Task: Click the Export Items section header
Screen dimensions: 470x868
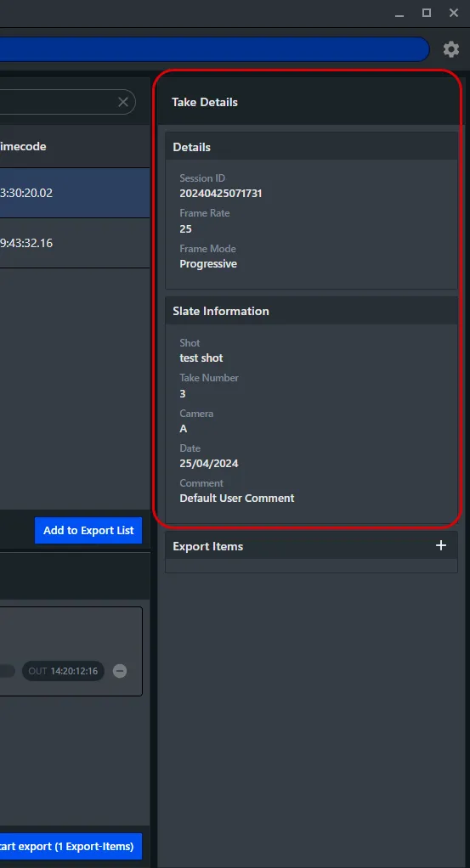Action: point(311,546)
